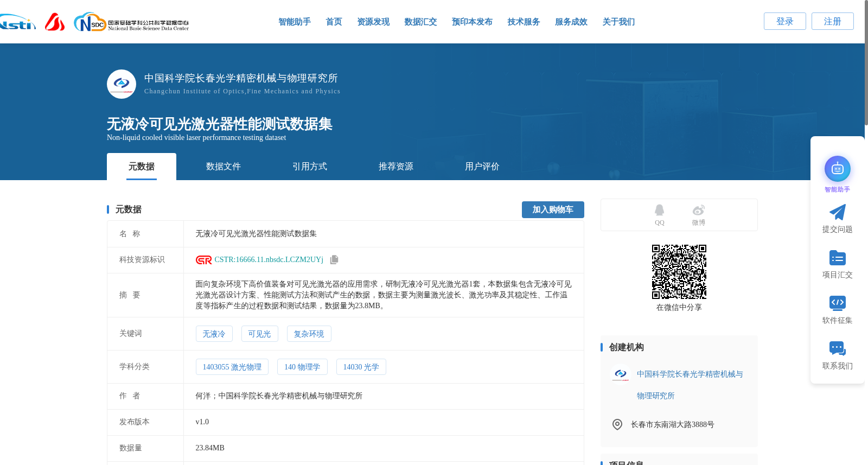Click the location pin icon by address
This screenshot has width=868, height=465.
click(617, 424)
